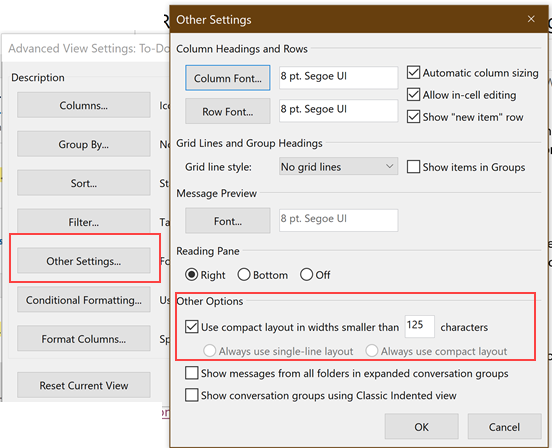Open Group By in Advanced View Settings

[84, 144]
